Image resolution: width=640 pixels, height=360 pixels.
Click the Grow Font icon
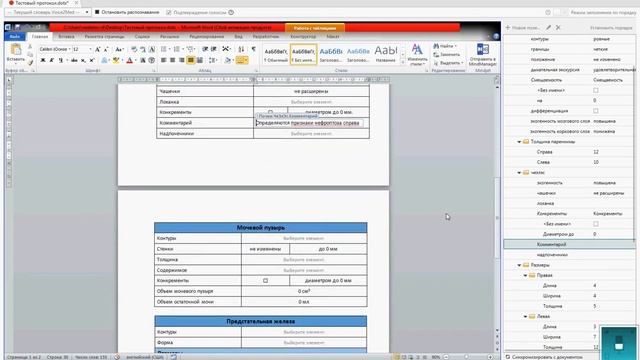[98, 49]
